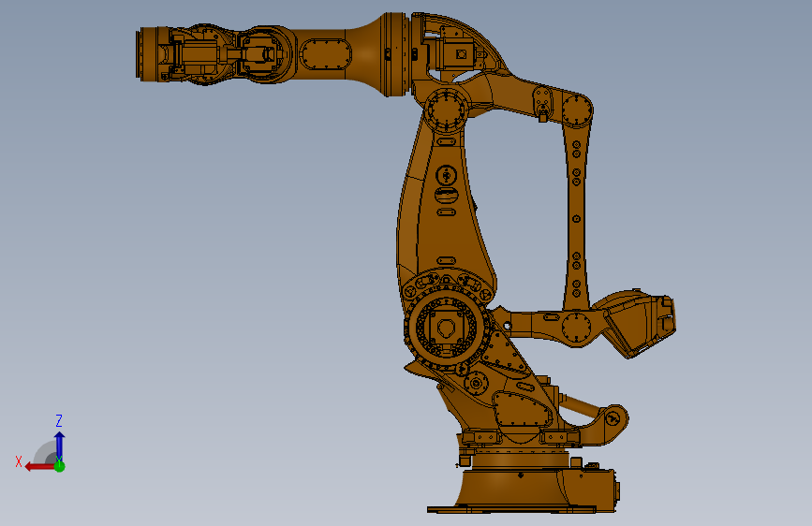The image size is (812, 526).
Task: Select the counterweight block behind the robot
Action: (639, 324)
